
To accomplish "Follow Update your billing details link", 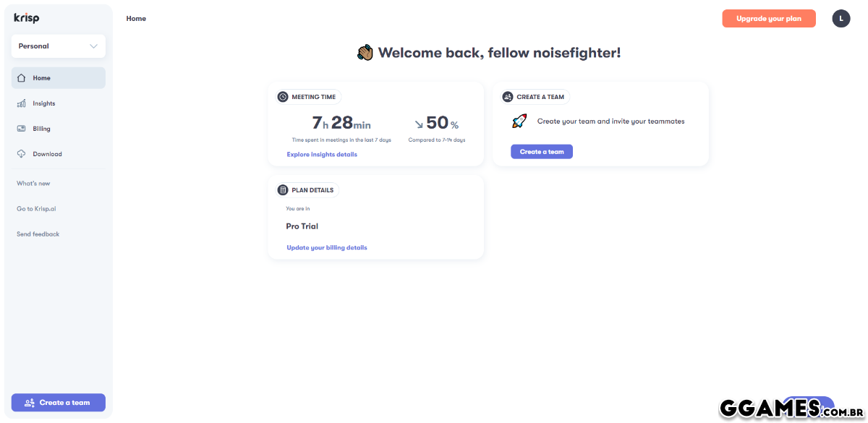I will click(x=327, y=247).
